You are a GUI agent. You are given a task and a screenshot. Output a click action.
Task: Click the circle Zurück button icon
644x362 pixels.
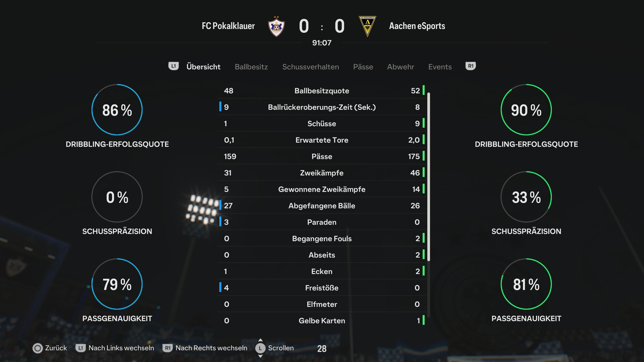(x=38, y=348)
